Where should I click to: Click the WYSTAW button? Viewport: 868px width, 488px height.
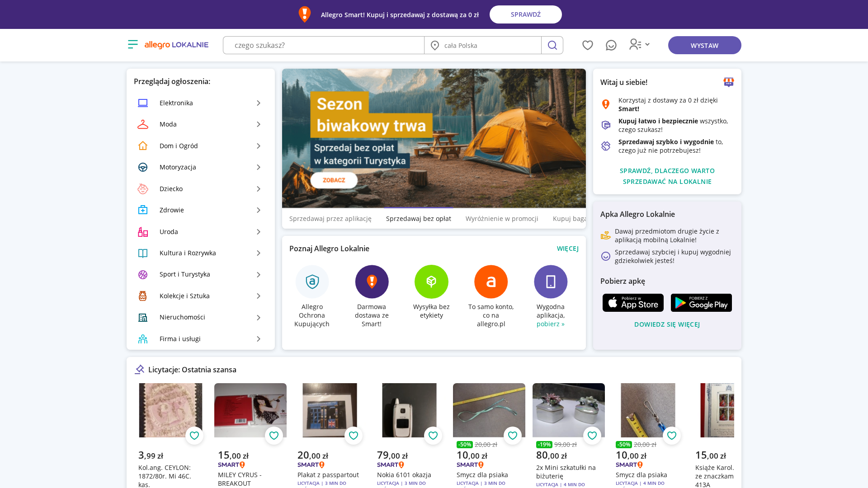(704, 45)
